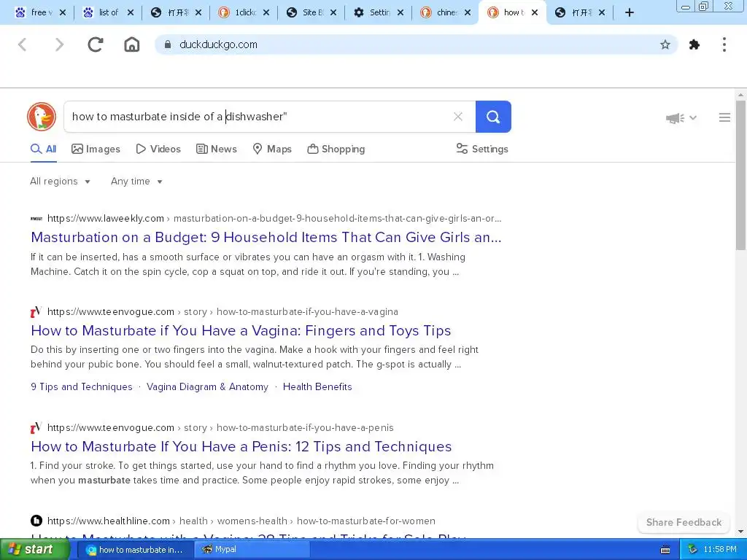Open 'Health Benefits' sublink
Viewport: 747px width, 560px height.
[x=317, y=386]
